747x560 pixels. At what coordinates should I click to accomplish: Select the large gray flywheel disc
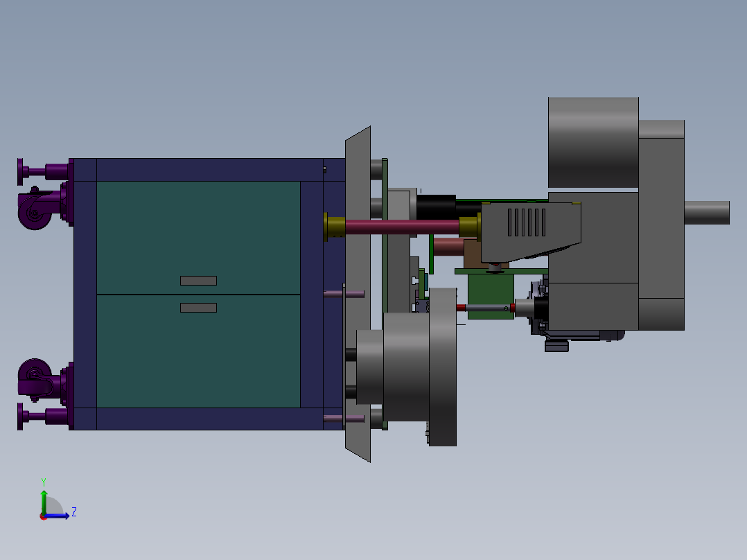click(x=443, y=367)
